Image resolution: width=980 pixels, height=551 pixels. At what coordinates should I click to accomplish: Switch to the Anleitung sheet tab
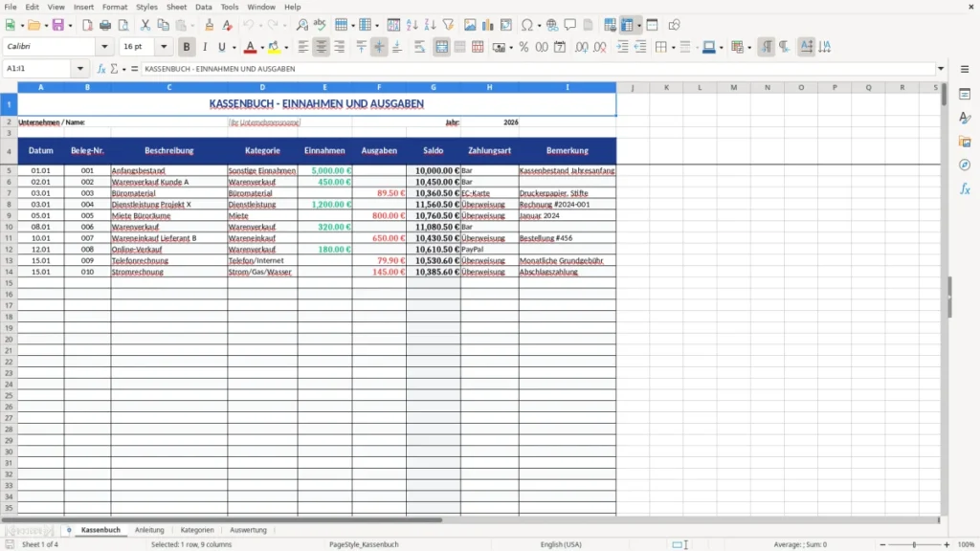(x=149, y=530)
